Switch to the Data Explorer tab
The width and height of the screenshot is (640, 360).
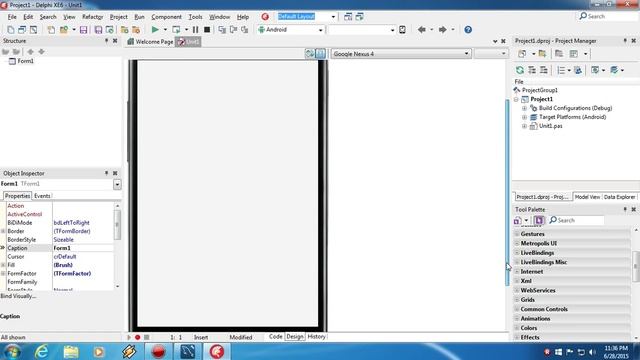pyautogui.click(x=619, y=197)
